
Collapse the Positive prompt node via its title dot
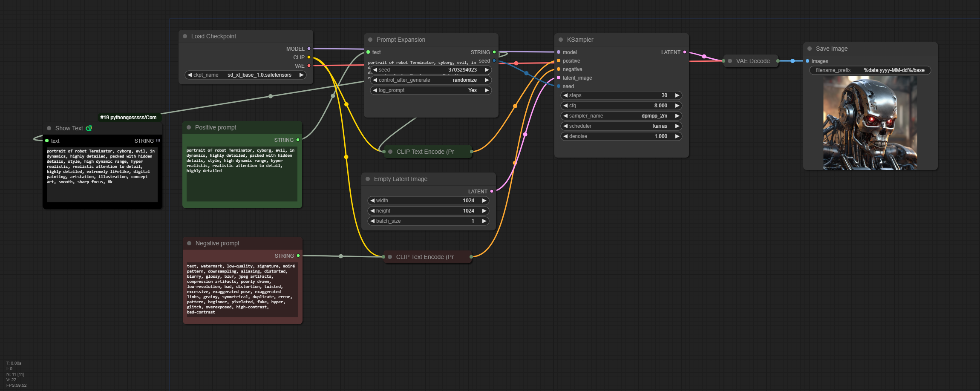click(189, 127)
